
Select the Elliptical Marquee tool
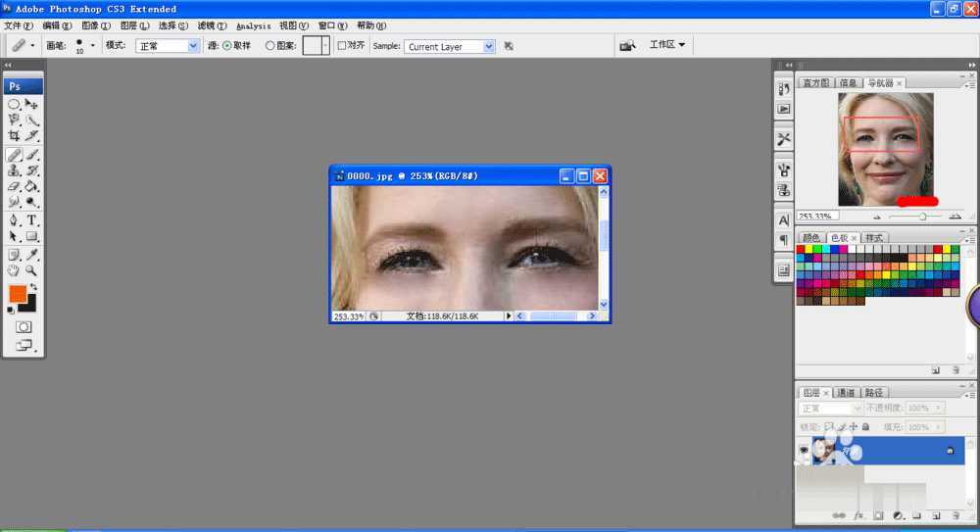pyautogui.click(x=14, y=105)
